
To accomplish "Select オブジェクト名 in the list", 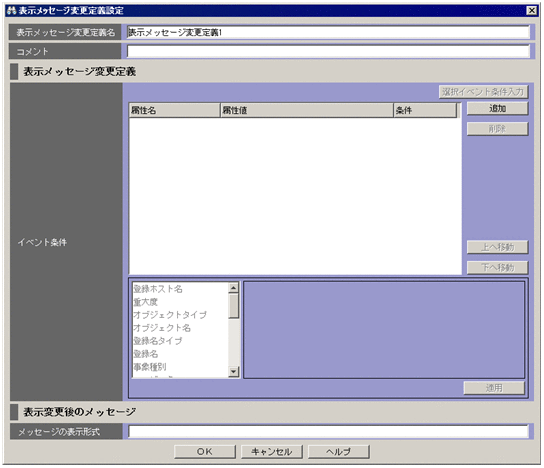I will pos(180,328).
